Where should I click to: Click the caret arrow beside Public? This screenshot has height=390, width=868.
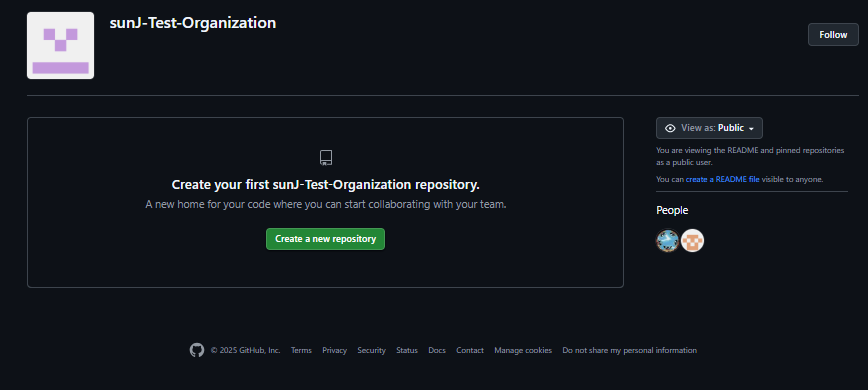point(751,129)
